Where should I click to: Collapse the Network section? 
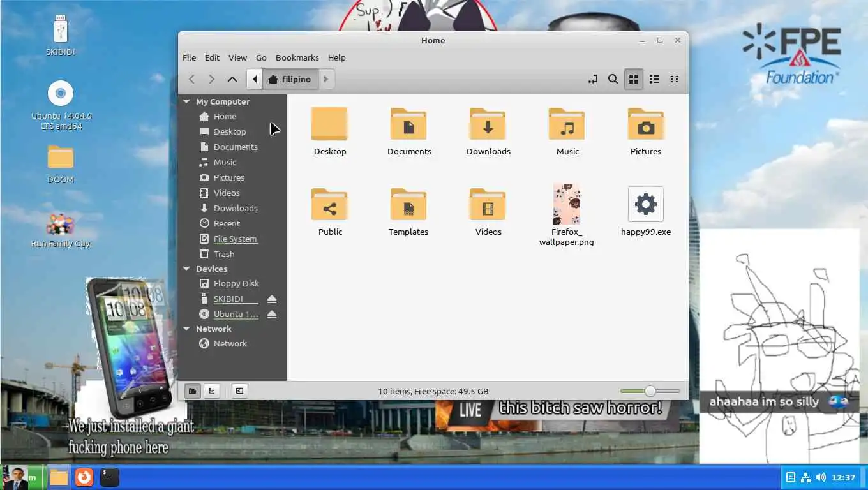(x=186, y=329)
